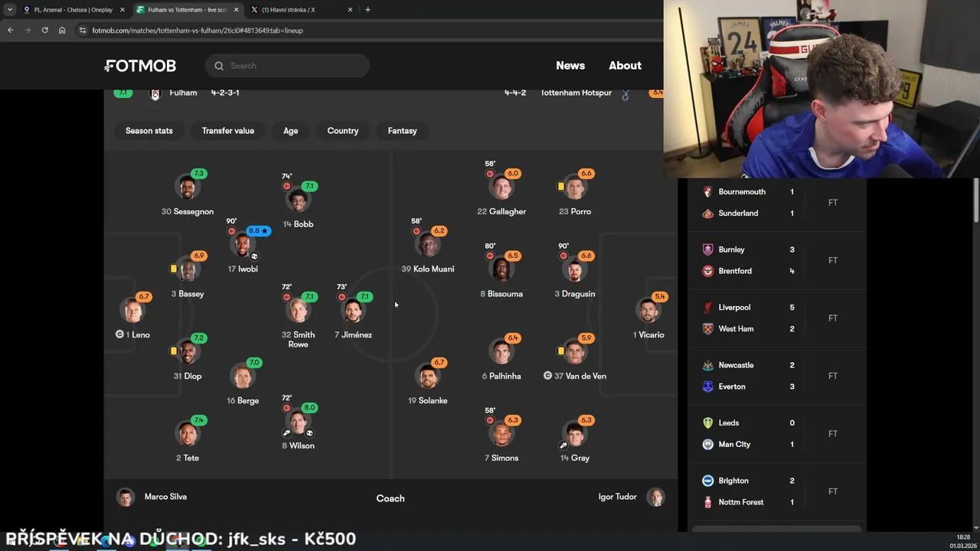980x551 pixels.
Task: Click the browser reload icon
Action: (x=44, y=31)
